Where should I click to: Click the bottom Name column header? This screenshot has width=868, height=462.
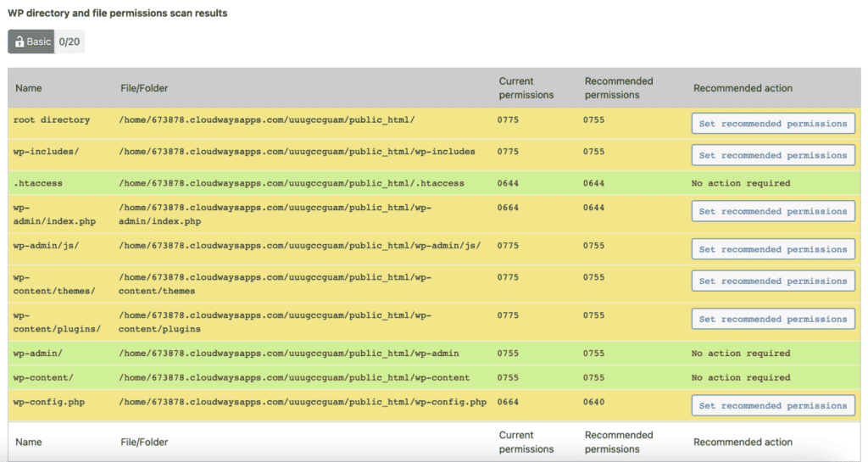[x=29, y=442]
